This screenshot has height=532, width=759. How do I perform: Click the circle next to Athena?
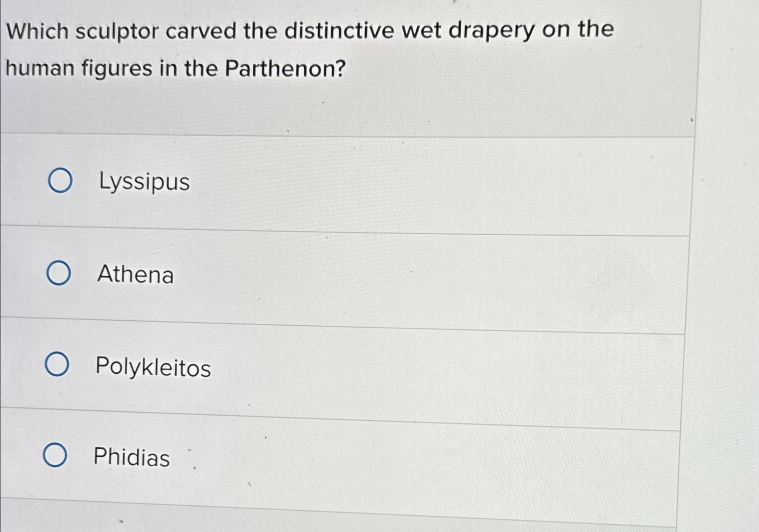(x=58, y=274)
